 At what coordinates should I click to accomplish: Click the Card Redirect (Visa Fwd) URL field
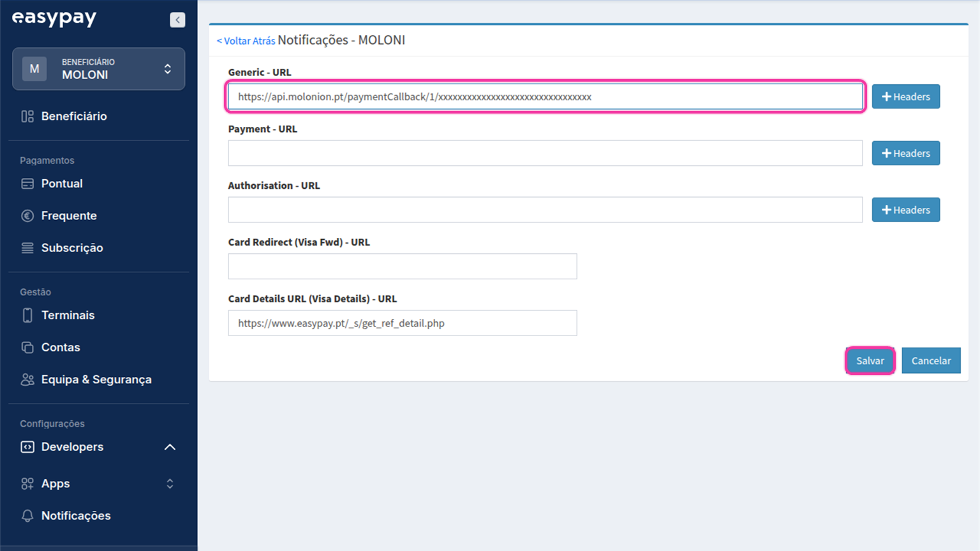(x=403, y=267)
